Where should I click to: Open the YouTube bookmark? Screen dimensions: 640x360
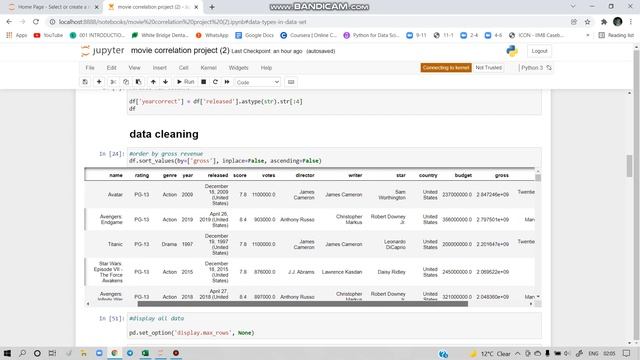(x=48, y=35)
